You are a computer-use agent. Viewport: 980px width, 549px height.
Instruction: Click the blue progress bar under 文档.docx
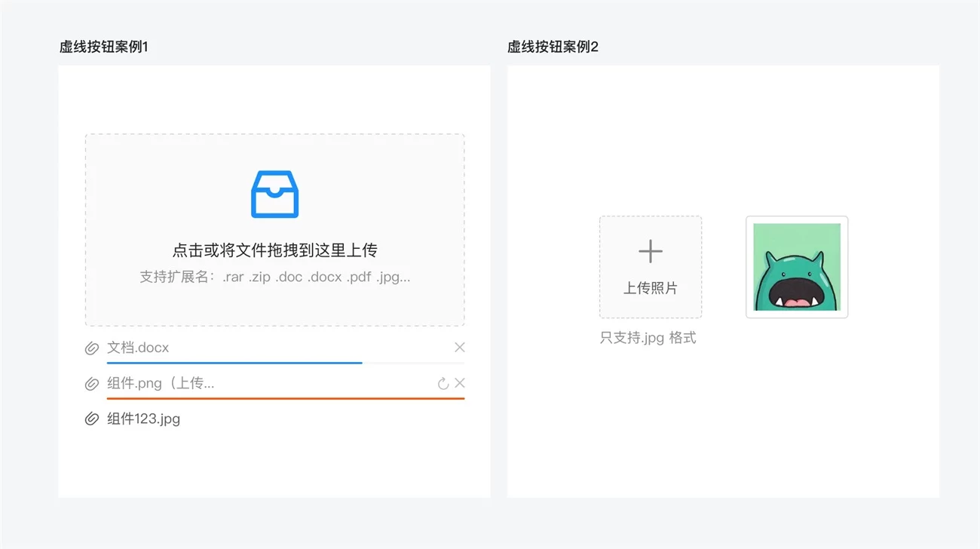(234, 363)
